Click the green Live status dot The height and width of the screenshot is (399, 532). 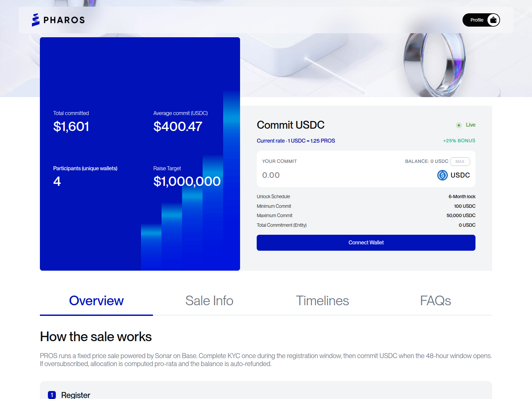(459, 125)
